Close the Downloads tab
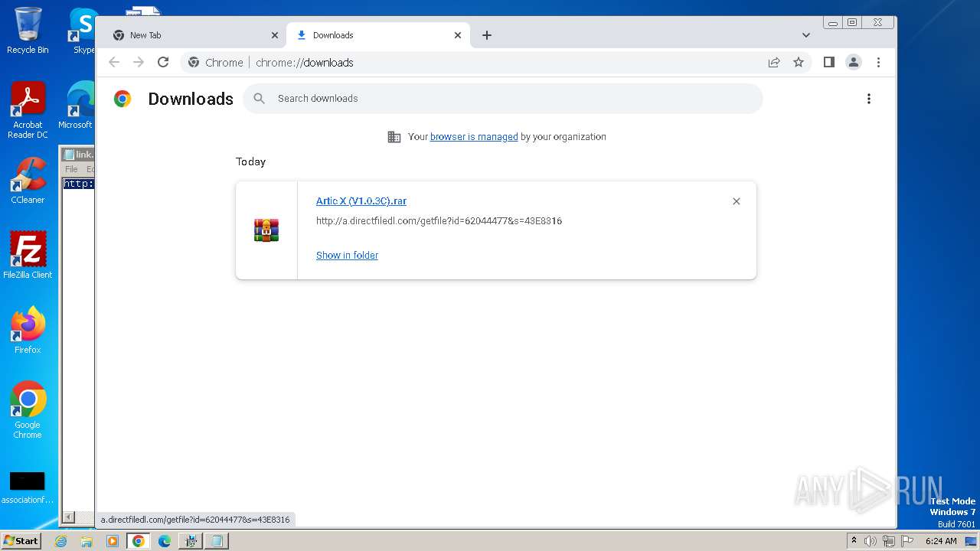 point(458,35)
